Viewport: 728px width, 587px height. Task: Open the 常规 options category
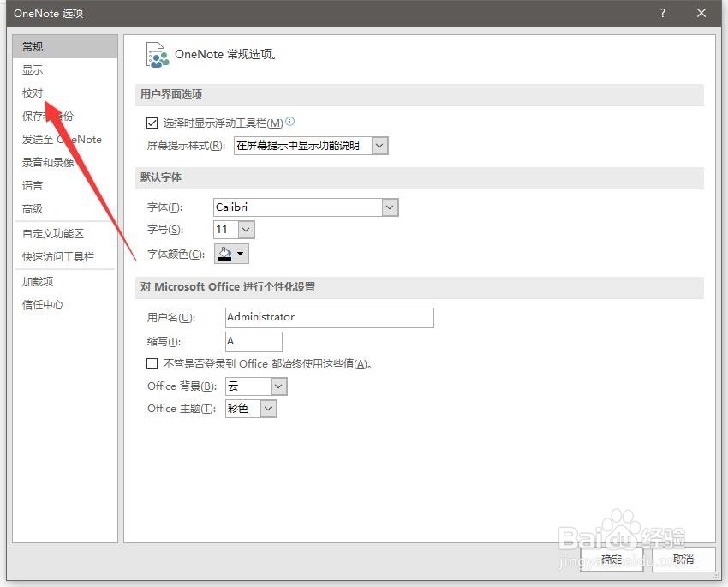click(65, 46)
